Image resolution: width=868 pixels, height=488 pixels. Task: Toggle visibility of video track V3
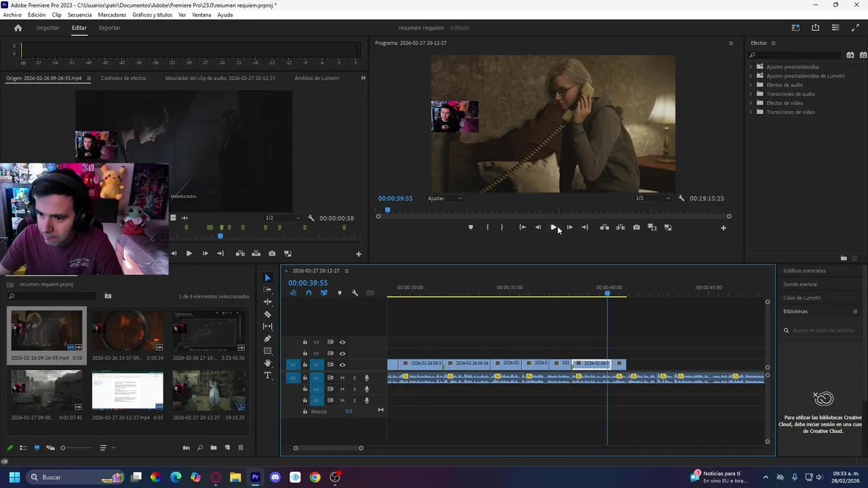342,342
